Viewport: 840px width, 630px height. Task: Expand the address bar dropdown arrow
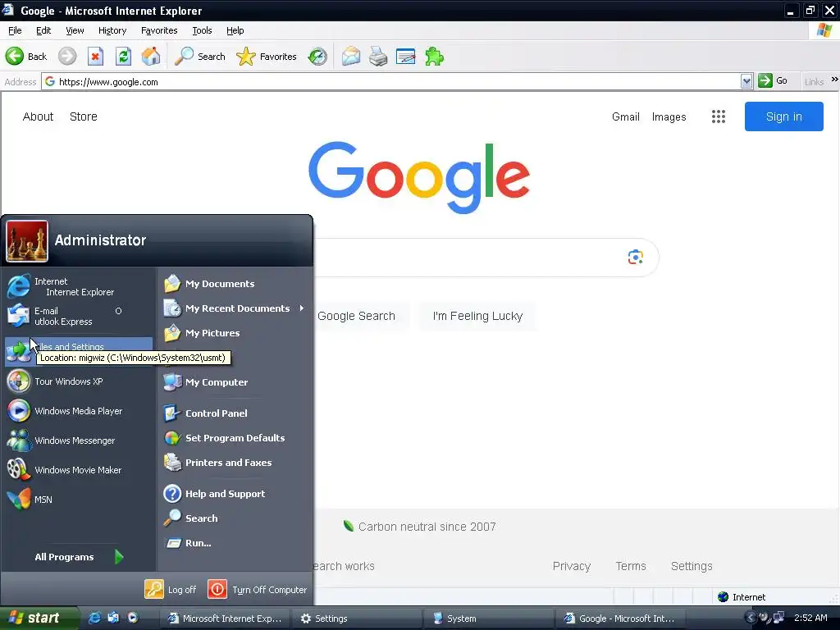(746, 81)
